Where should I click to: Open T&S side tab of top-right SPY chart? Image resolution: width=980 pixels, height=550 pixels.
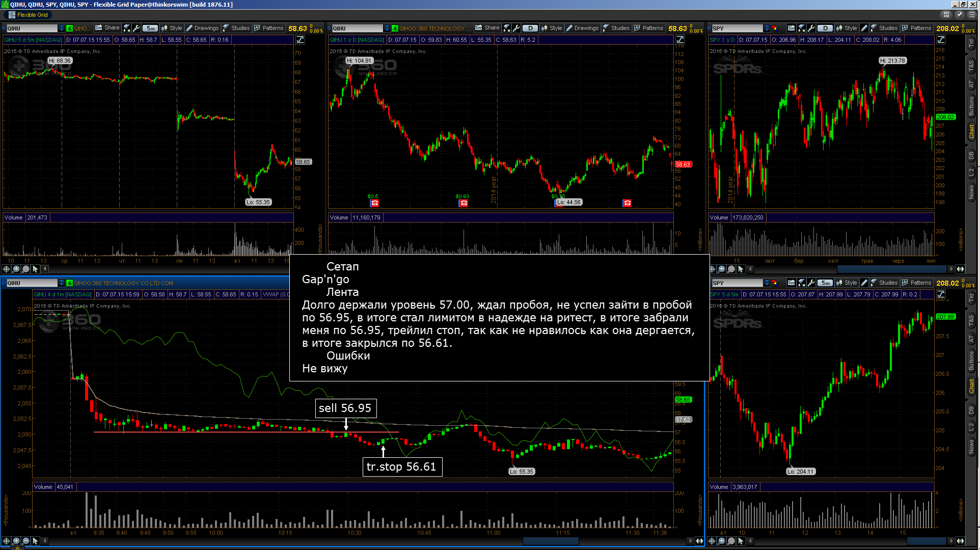point(971,65)
